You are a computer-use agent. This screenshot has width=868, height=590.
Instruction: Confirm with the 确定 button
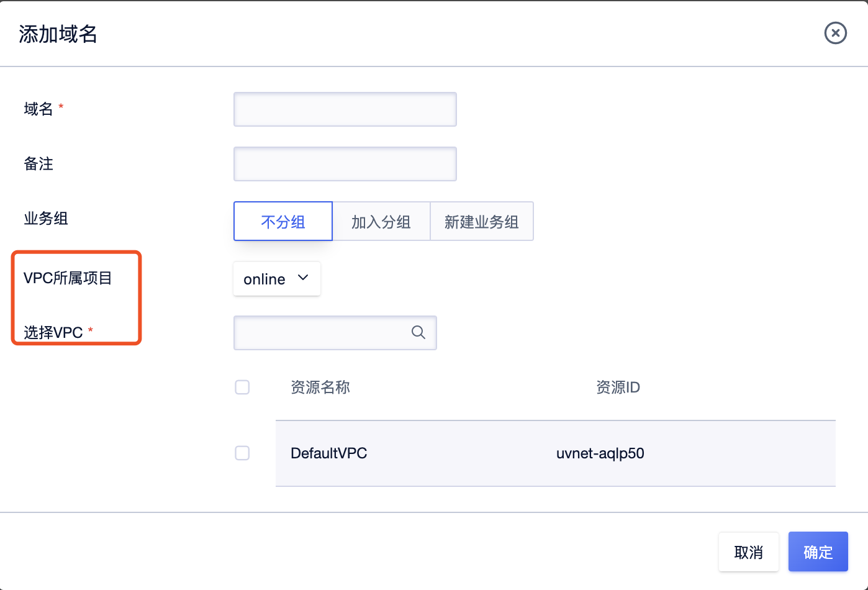(x=818, y=551)
